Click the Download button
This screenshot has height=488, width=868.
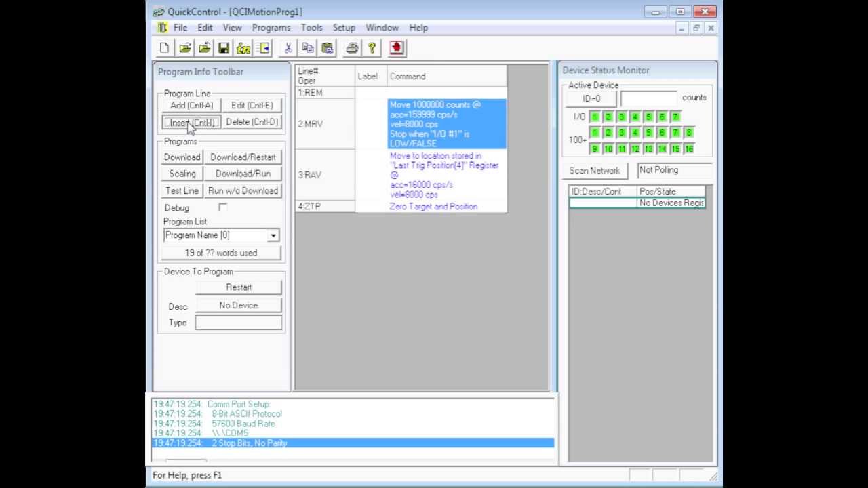click(182, 157)
